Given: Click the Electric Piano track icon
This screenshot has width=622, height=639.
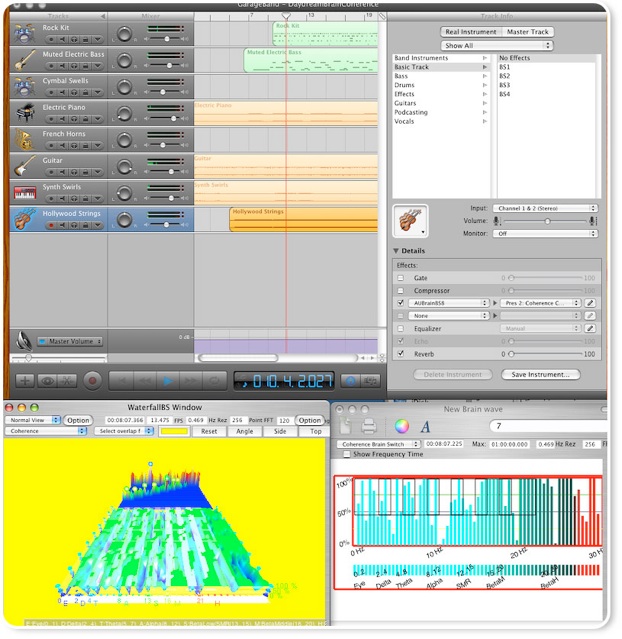Looking at the screenshot, I should pyautogui.click(x=24, y=113).
